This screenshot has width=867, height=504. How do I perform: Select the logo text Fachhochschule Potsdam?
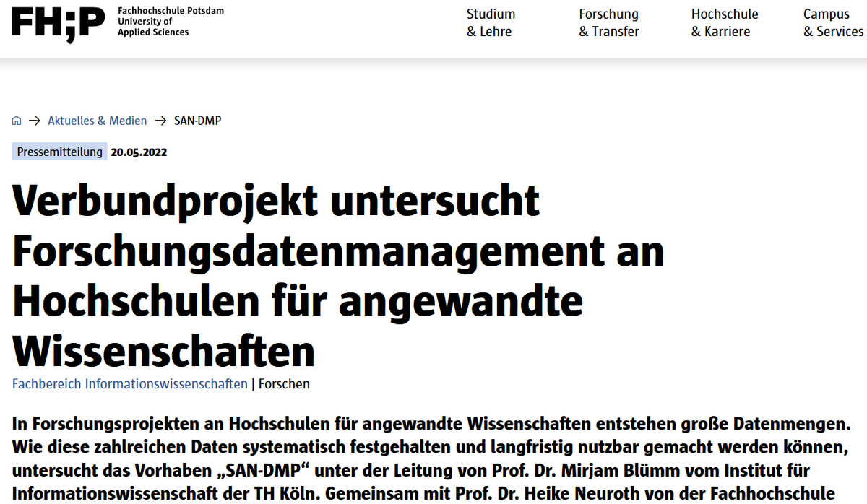point(171,11)
